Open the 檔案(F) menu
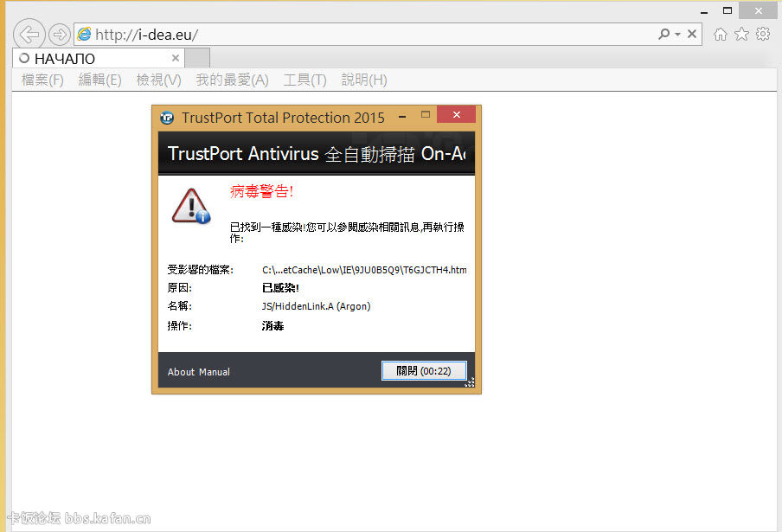 (42, 80)
